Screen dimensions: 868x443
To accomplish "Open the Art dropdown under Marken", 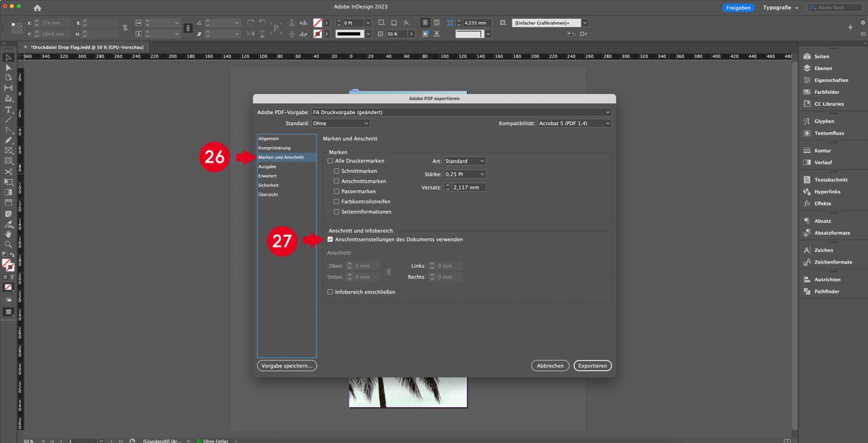I will [465, 160].
